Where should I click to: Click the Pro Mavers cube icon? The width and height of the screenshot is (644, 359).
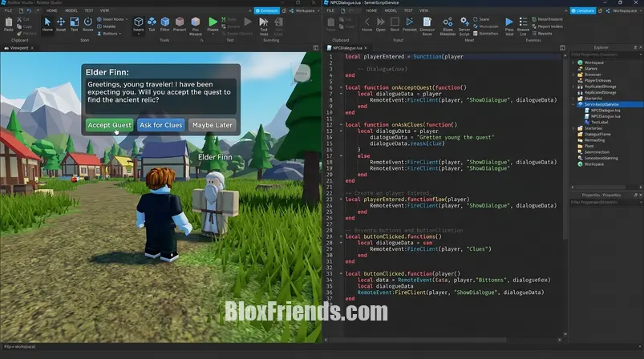click(195, 22)
